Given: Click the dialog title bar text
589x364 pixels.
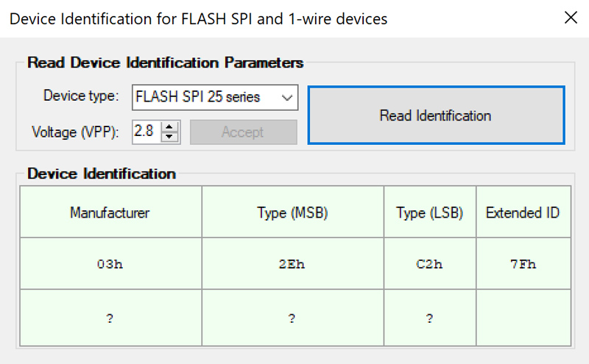Looking at the screenshot, I should coord(199,18).
